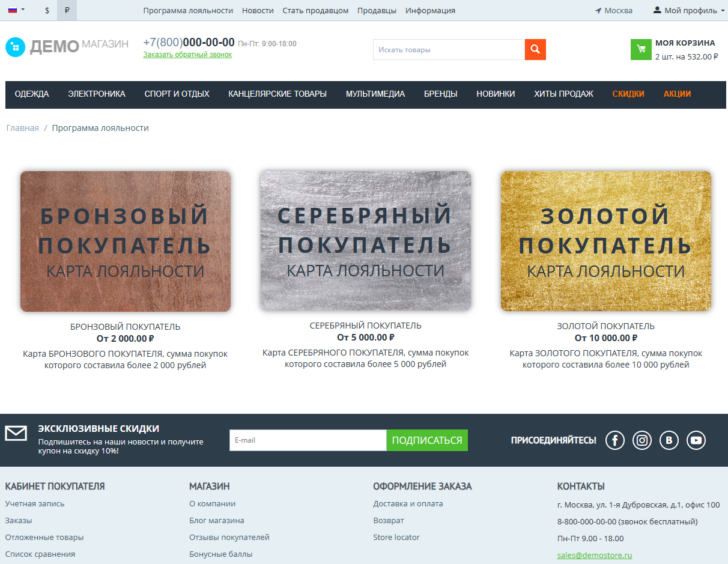Open Заказы footer link
This screenshot has width=728, height=564.
click(19, 520)
